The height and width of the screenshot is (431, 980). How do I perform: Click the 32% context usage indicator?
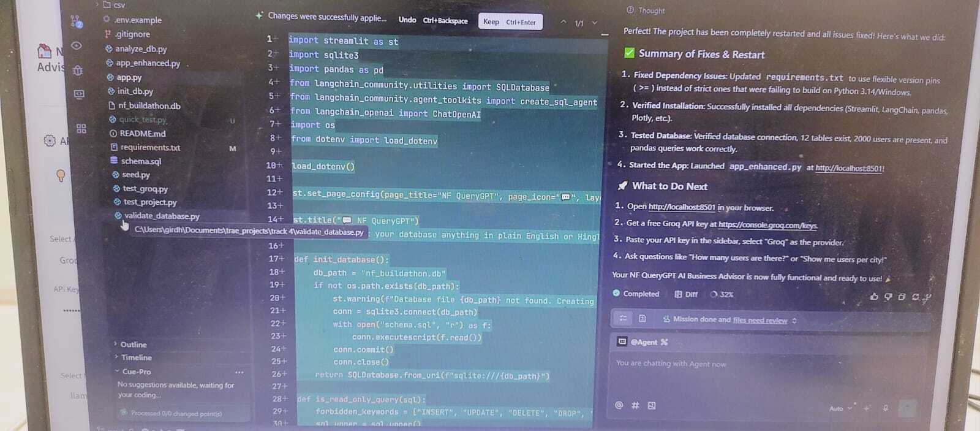point(722,294)
